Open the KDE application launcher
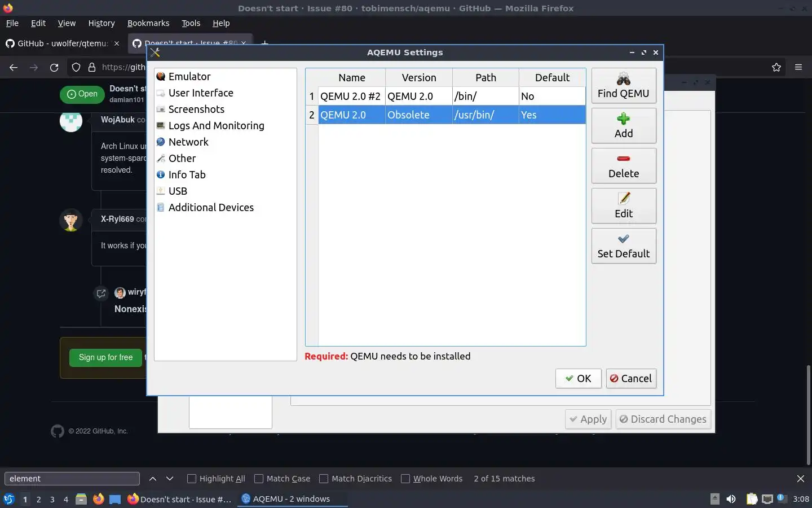Viewport: 812px width, 508px height. (x=9, y=499)
